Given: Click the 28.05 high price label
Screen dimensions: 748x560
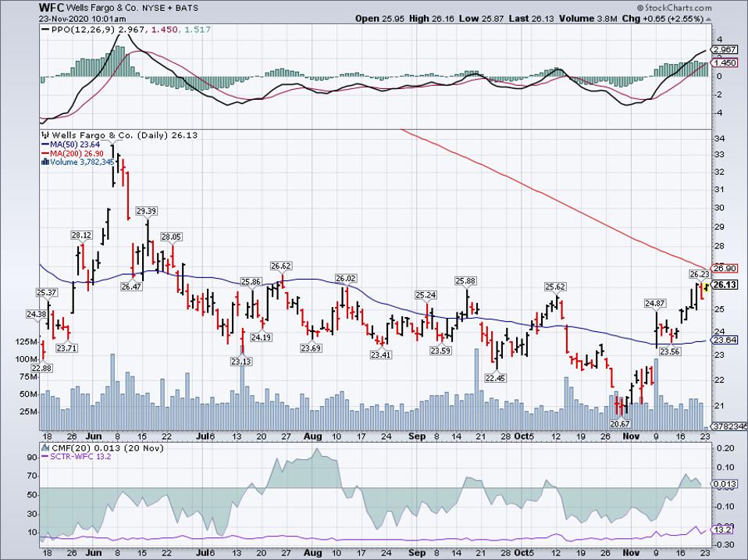Looking at the screenshot, I should point(172,237).
